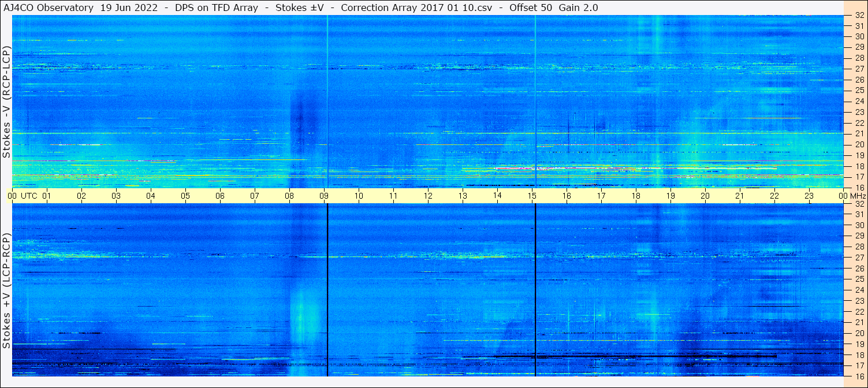Select the 16 hour tick on UTC axis

[567, 196]
